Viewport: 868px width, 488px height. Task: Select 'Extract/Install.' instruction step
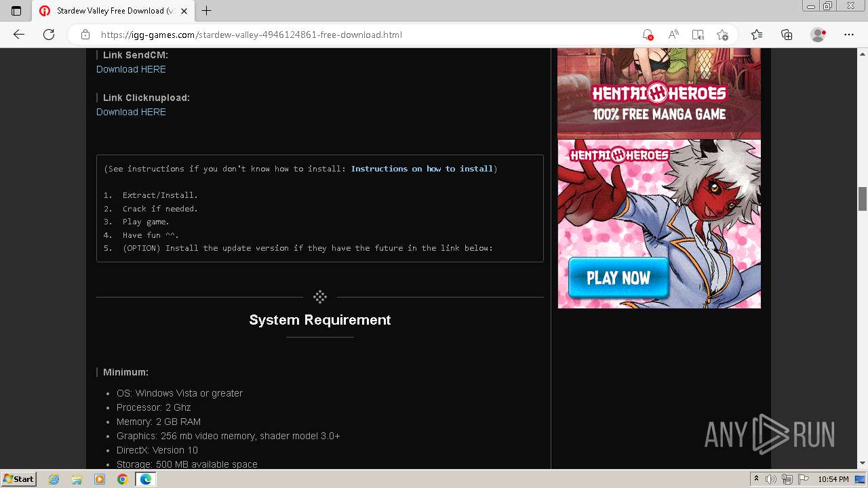[x=160, y=195]
